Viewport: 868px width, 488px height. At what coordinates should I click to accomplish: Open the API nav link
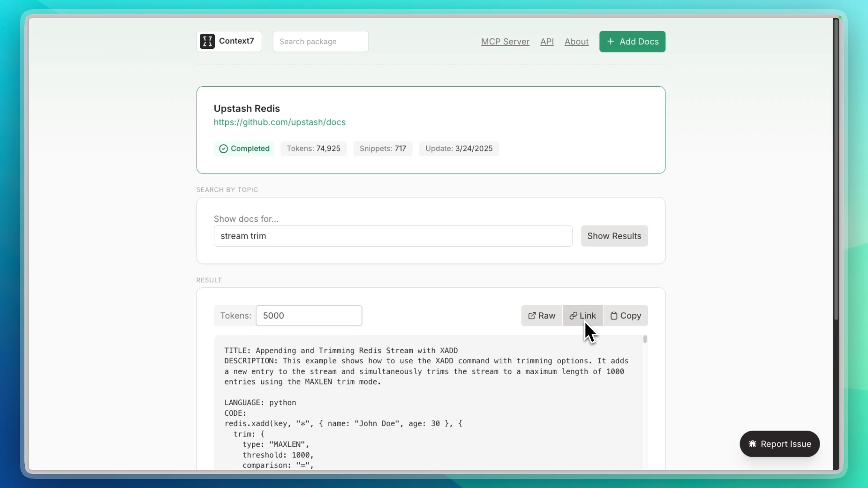tap(547, 42)
